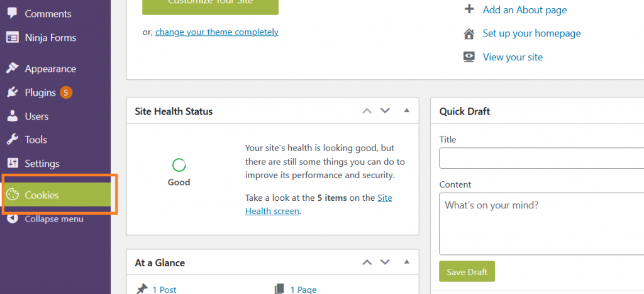This screenshot has width=644, height=294.
Task: Click the Ninja Forms sidebar icon
Action: pos(13,37)
